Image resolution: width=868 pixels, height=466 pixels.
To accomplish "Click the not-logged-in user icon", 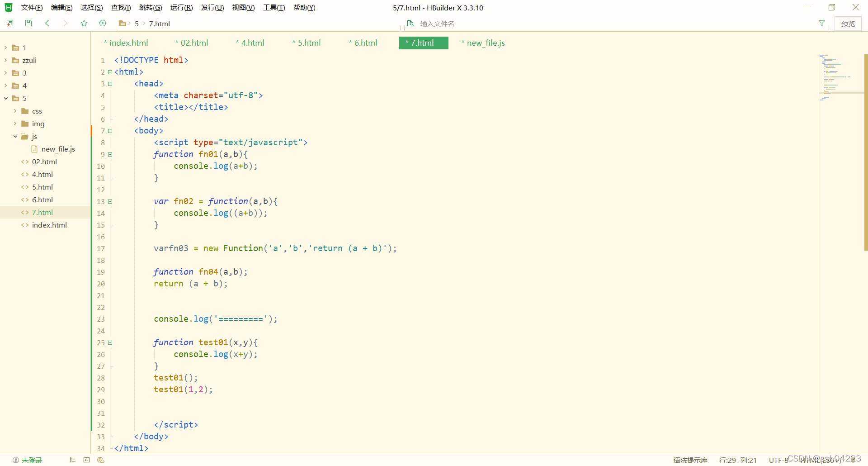I will [16, 460].
